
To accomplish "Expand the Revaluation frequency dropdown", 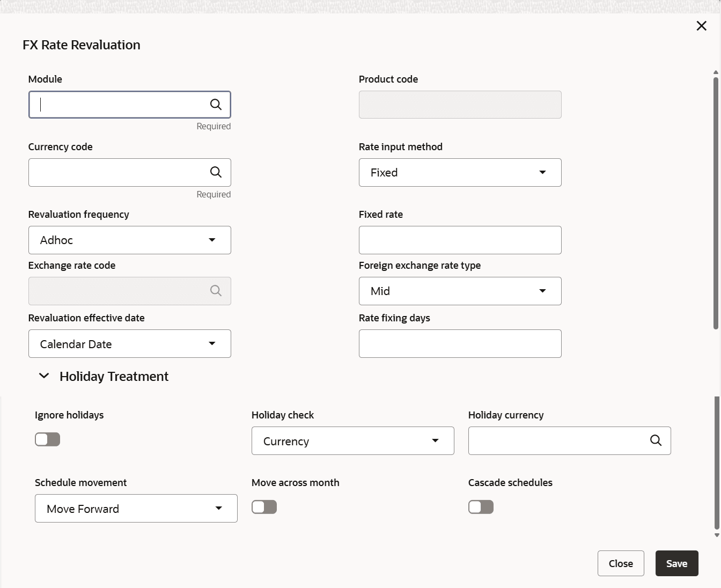I will pos(129,240).
